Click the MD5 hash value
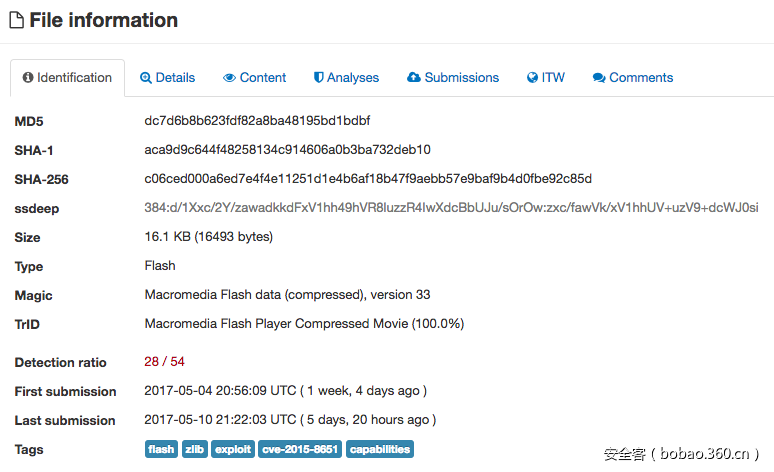 [257, 121]
